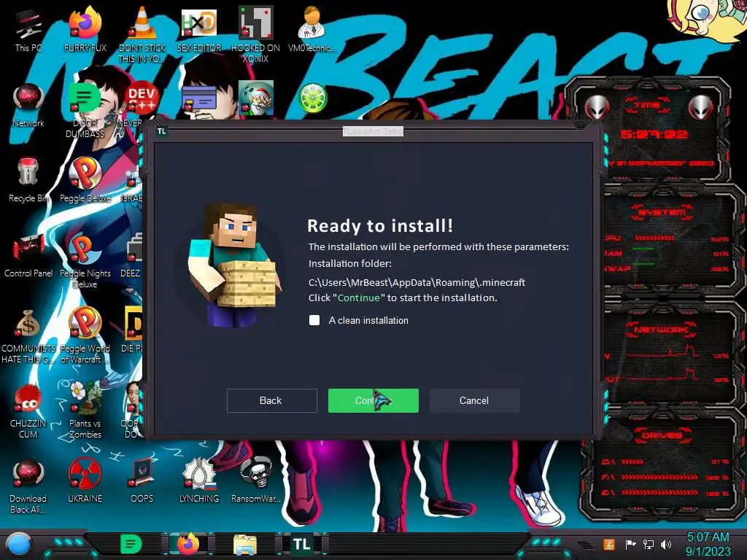
Task: Select the UKRAINE radiation symbol icon
Action: (x=85, y=481)
